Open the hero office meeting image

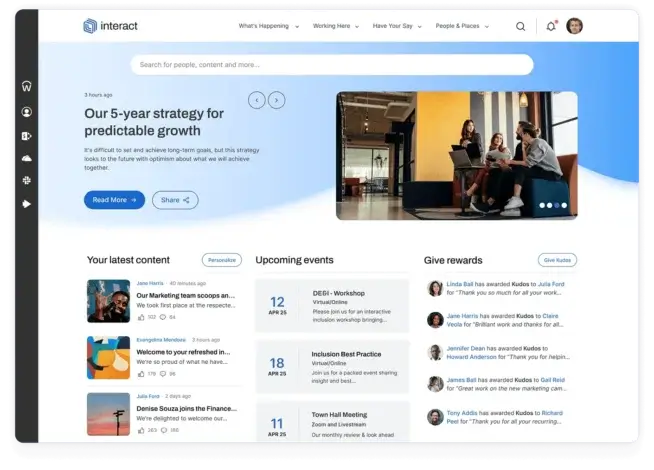pyautogui.click(x=457, y=156)
